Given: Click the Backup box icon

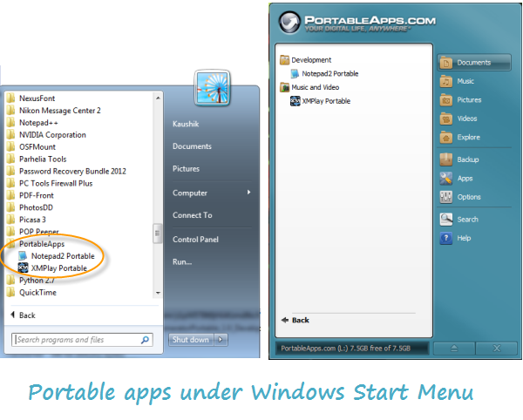Looking at the screenshot, I should click(446, 159).
